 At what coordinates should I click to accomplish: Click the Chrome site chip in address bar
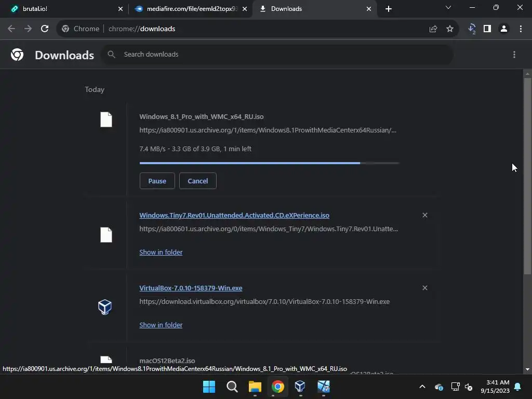[81, 29]
